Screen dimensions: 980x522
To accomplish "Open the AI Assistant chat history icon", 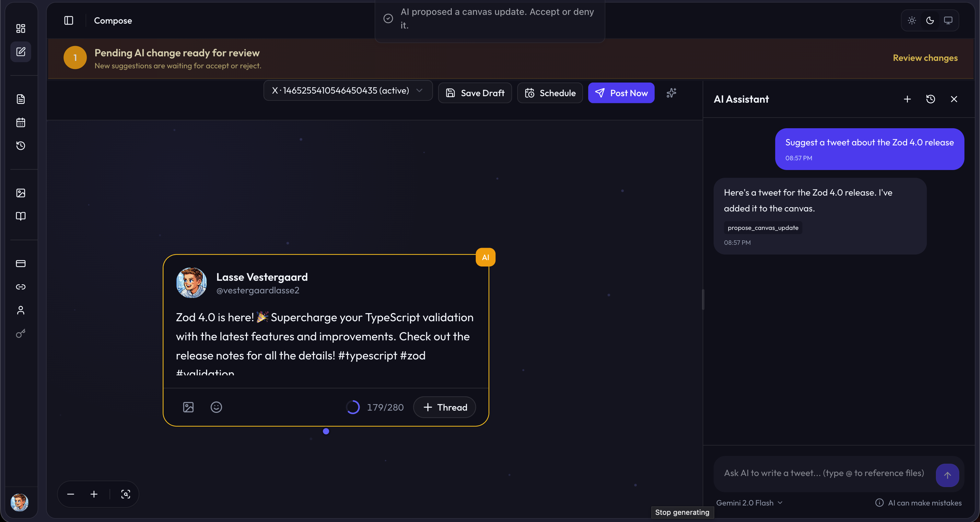I will pyautogui.click(x=930, y=99).
